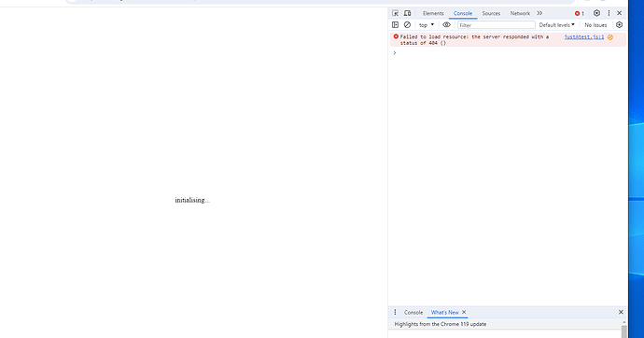The image size is (644, 338).
Task: Show the console sidebar
Action: pyautogui.click(x=395, y=25)
